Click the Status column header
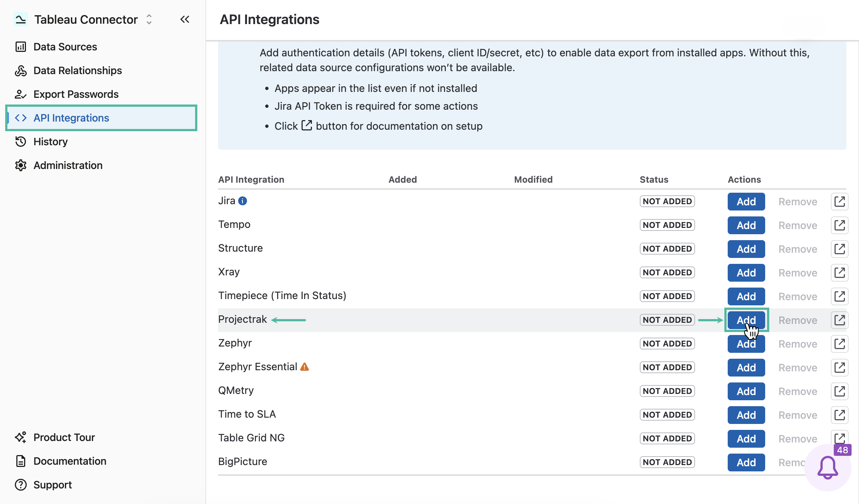The width and height of the screenshot is (859, 504). [x=654, y=179]
